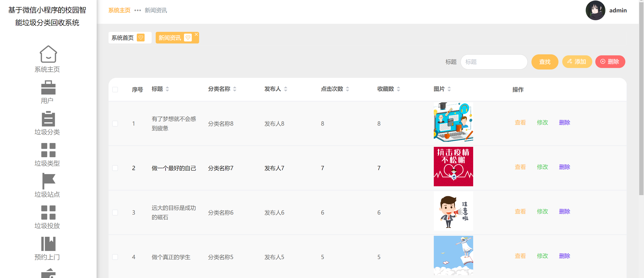Click the 标题 search input field
This screenshot has height=278, width=644.
(x=494, y=62)
